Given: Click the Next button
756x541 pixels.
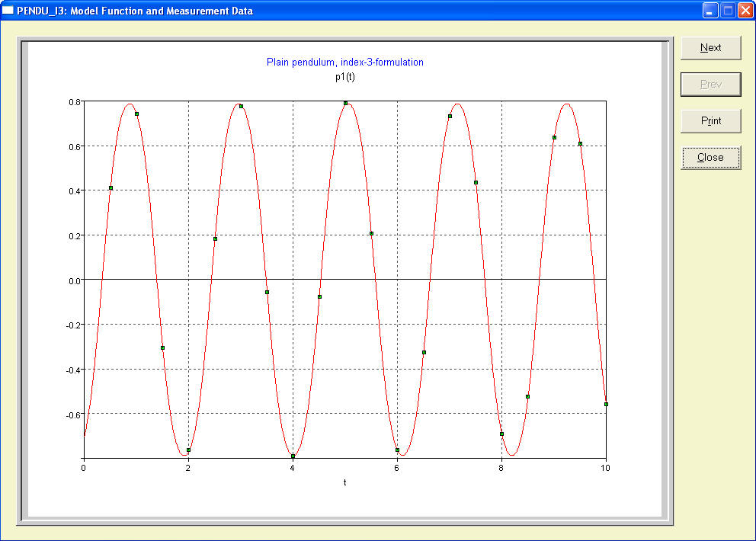Looking at the screenshot, I should pyautogui.click(x=710, y=47).
